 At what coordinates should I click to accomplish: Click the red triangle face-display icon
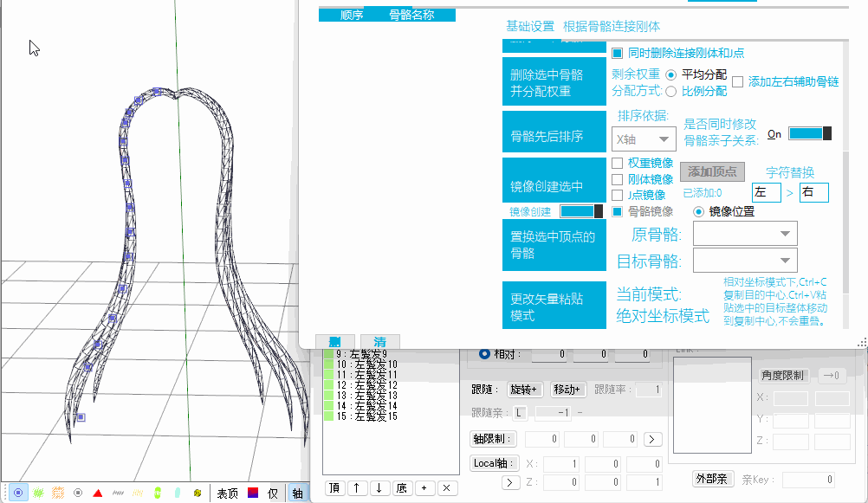pyautogui.click(x=98, y=493)
